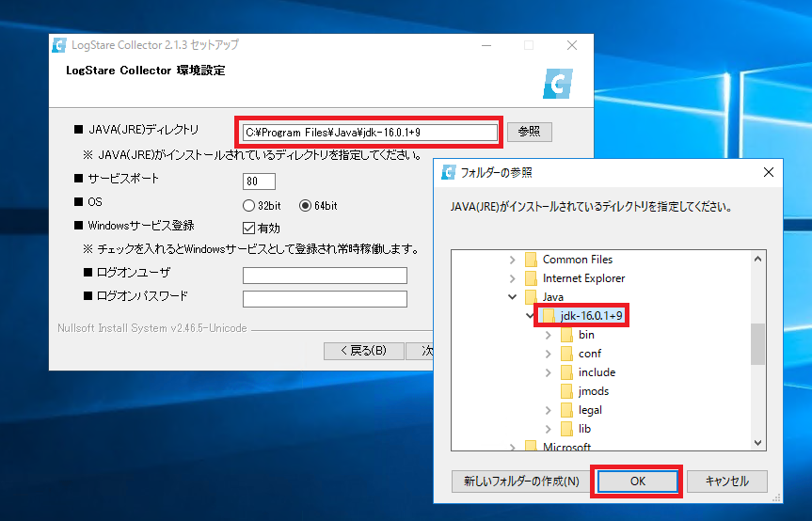
Task: Click the Common Files tree label
Action: pos(578,260)
